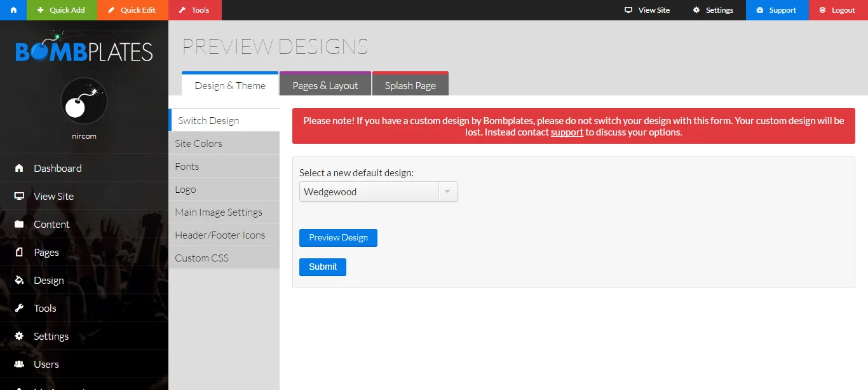Viewport: 868px width, 390px height.
Task: Open Main Image Settings
Action: point(224,212)
